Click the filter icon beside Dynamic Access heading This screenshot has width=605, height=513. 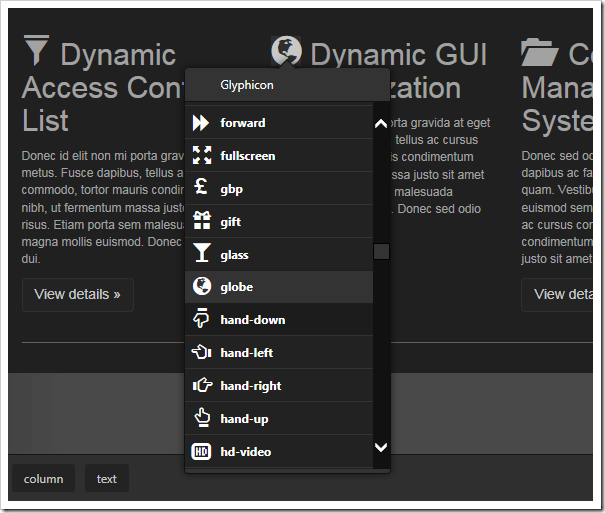coord(36,52)
